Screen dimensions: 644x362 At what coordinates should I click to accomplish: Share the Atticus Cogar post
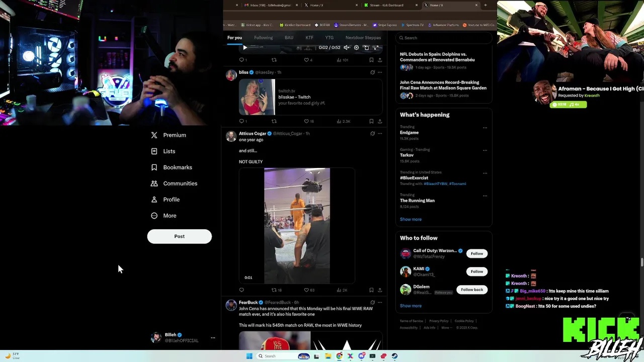(380, 290)
